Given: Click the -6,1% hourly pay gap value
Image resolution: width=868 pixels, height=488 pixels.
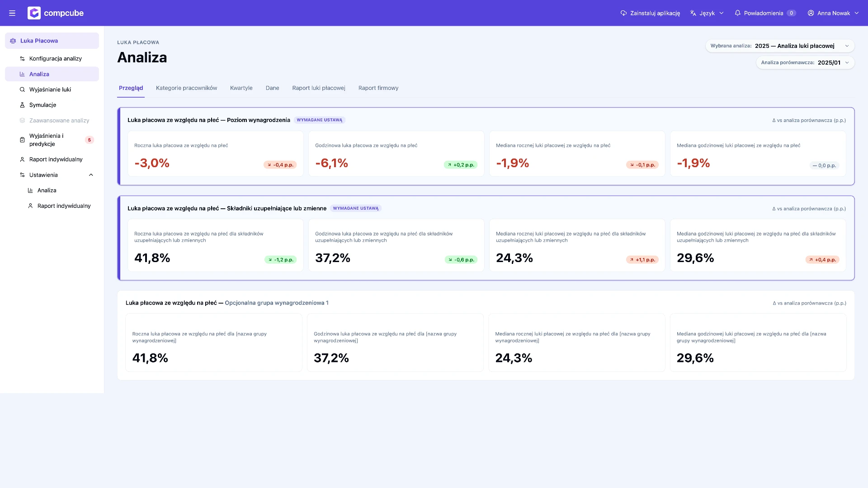Looking at the screenshot, I should click(331, 163).
